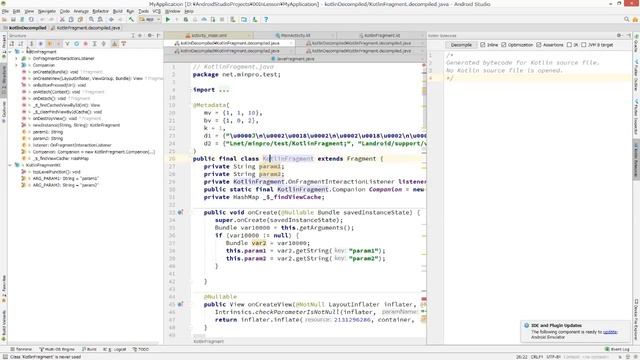Toggle Sort by Visibility in Structure toolbar
Image resolution: width=640 pixels, height=360 pixels.
(x=12, y=44)
